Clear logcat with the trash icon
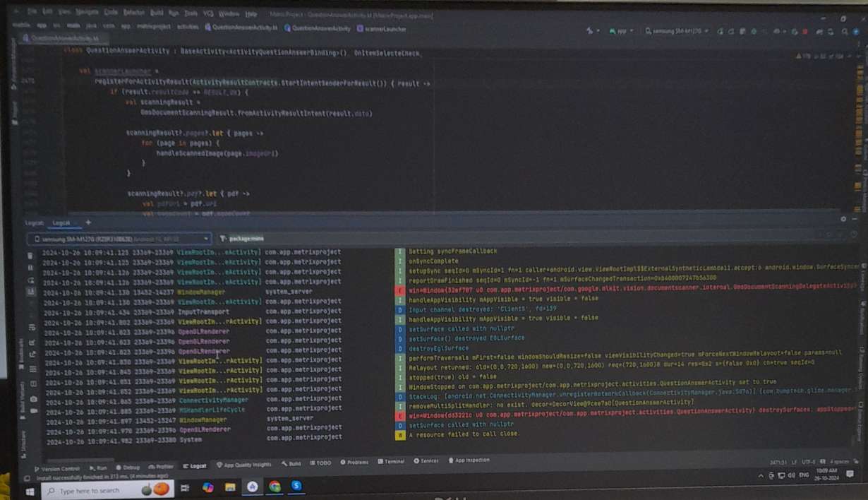Image resolution: width=868 pixels, height=500 pixels. [x=32, y=255]
